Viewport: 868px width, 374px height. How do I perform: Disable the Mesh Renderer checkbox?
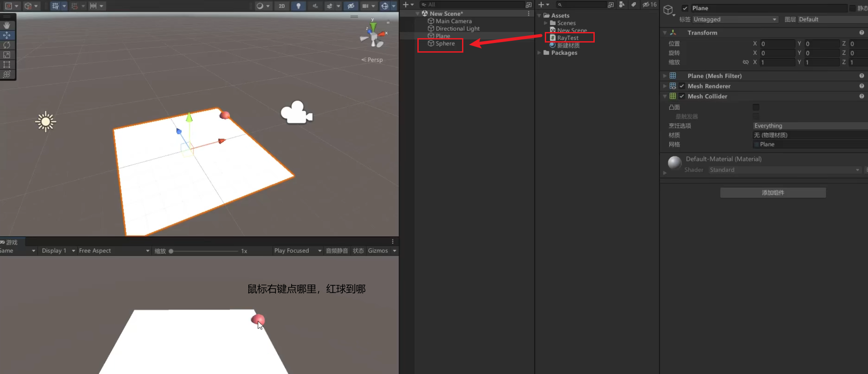[x=682, y=86]
